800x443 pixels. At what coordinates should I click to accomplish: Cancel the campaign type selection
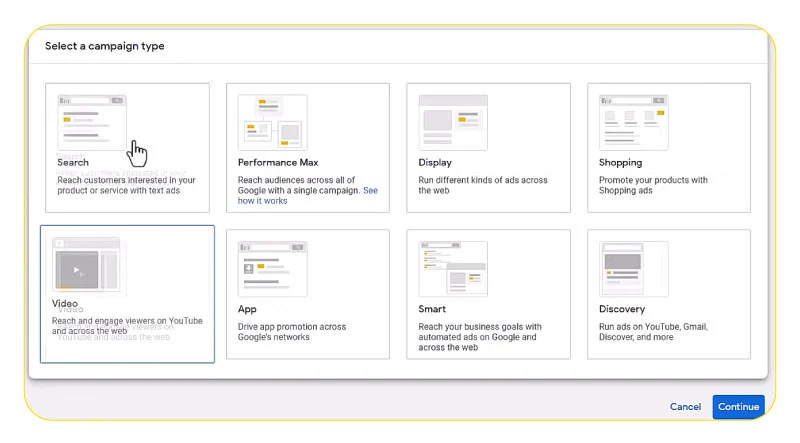point(685,407)
